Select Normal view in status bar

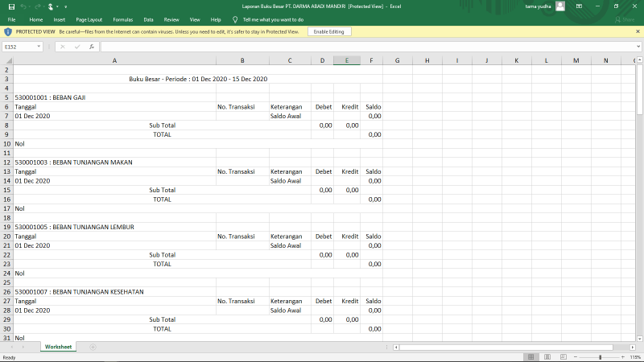[532, 357]
